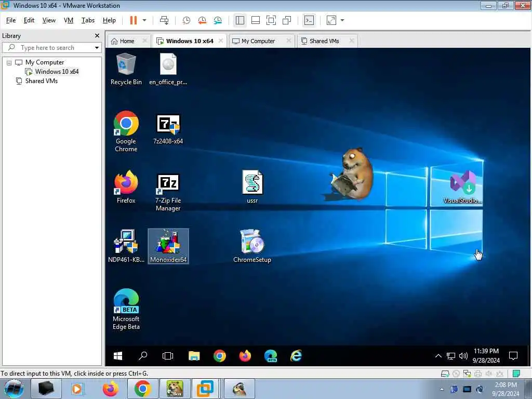Enter full screen mode icon
The image size is (532, 399).
[x=271, y=20]
